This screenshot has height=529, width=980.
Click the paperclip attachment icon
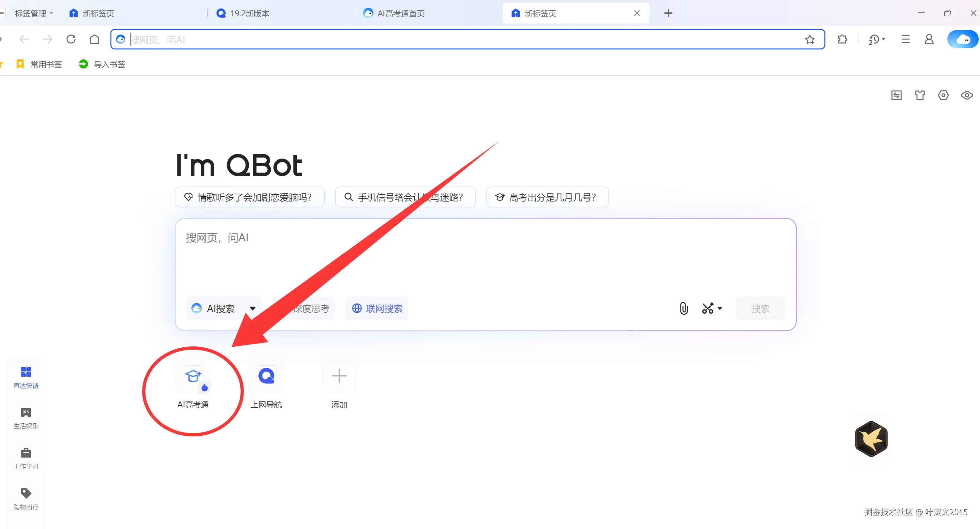click(x=684, y=308)
